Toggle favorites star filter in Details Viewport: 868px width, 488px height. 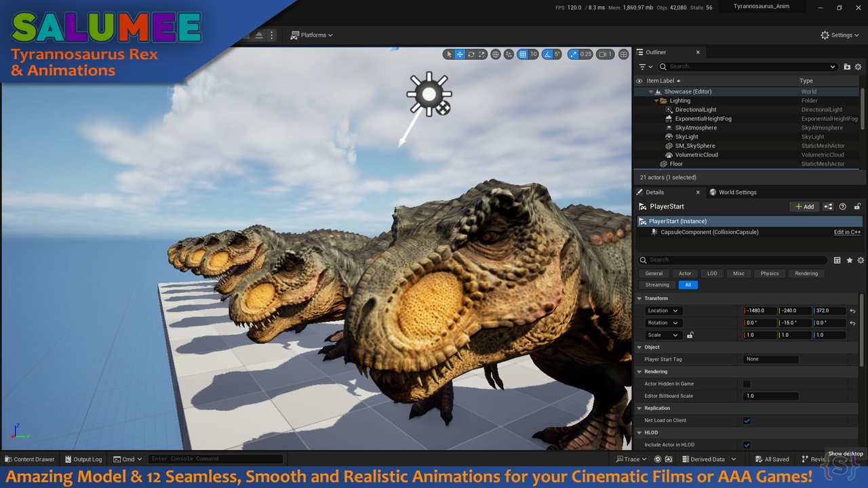click(850, 260)
